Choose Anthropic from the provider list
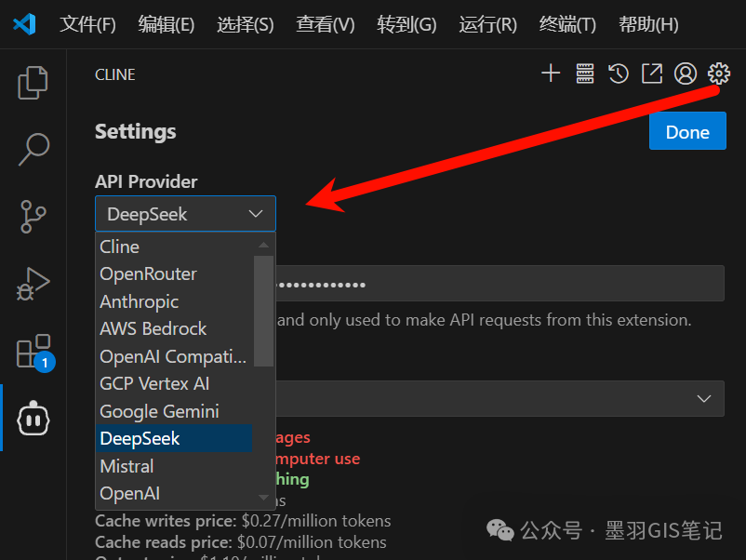Screen dimensions: 746x560 tap(140, 301)
